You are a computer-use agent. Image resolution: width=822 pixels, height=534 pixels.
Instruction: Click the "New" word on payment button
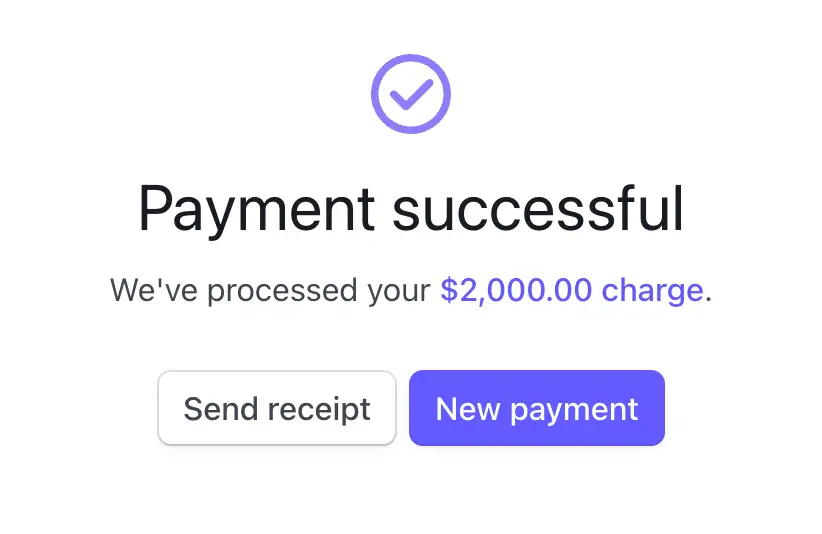point(468,408)
